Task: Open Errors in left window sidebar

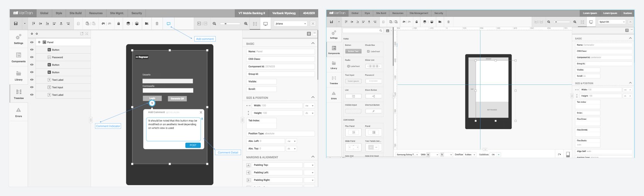Action: tap(19, 112)
